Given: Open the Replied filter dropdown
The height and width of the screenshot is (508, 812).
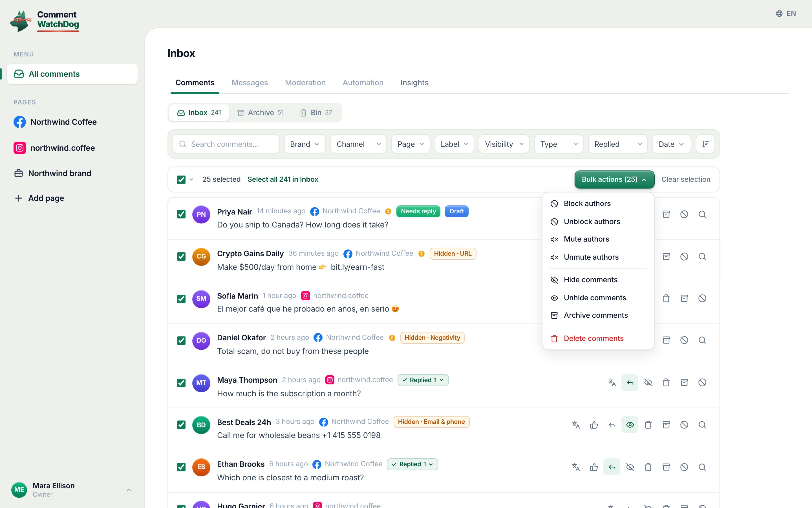Looking at the screenshot, I should pos(618,144).
